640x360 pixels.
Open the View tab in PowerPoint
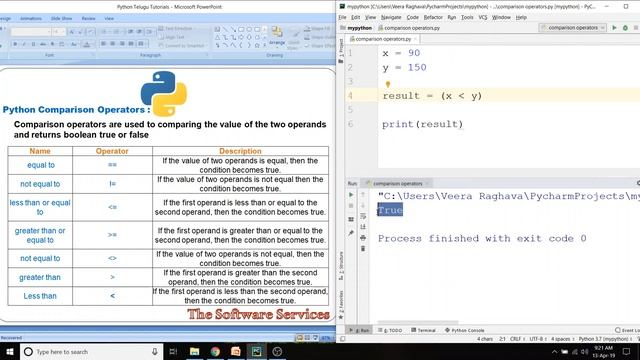tap(109, 18)
